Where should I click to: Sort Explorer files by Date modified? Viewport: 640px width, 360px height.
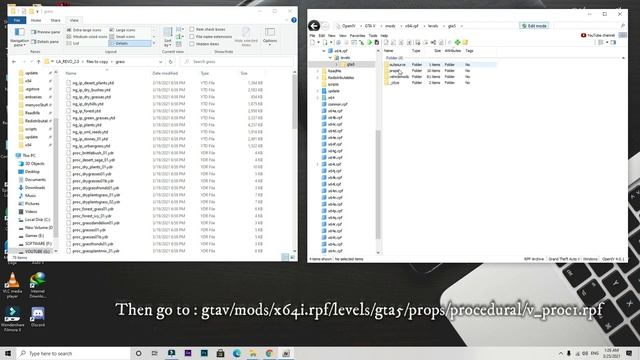click(165, 73)
